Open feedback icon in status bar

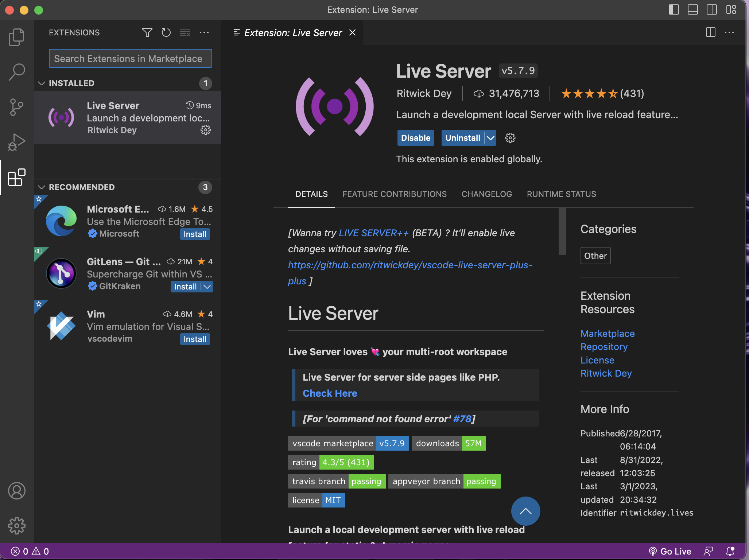coord(708,551)
